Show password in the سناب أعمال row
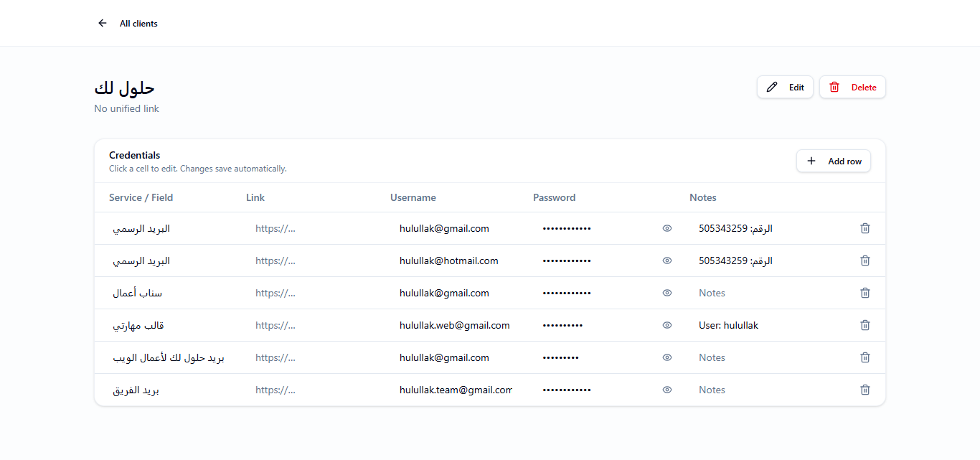 667,293
